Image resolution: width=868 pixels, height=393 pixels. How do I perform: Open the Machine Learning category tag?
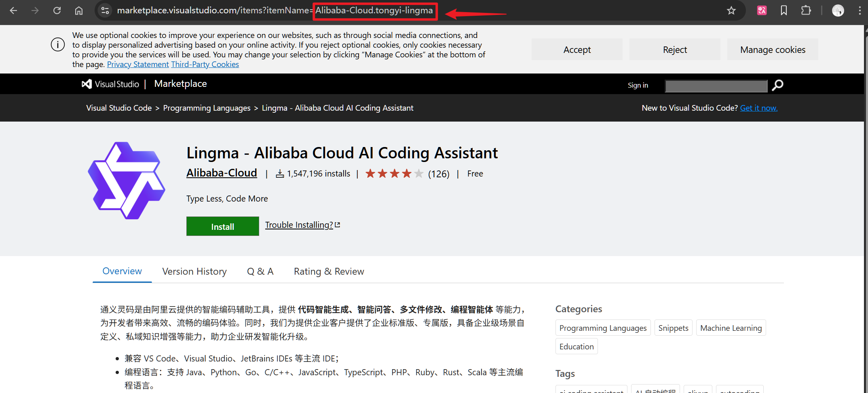731,328
